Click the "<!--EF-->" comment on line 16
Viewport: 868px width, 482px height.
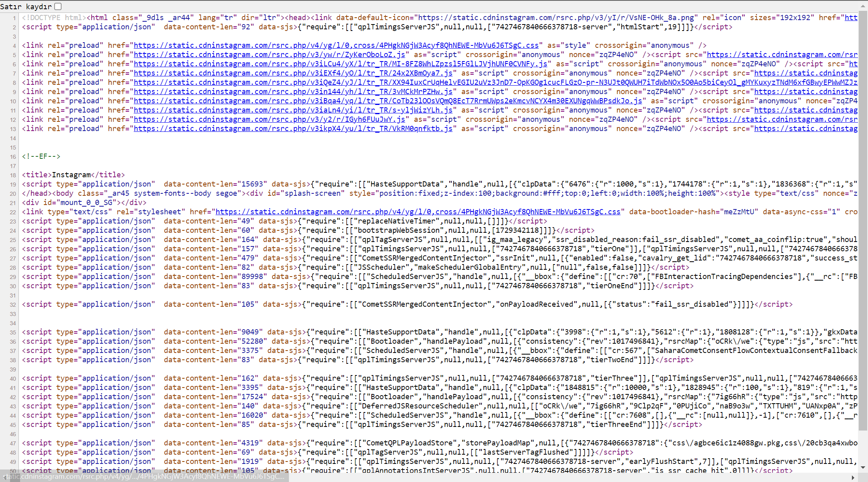point(41,156)
